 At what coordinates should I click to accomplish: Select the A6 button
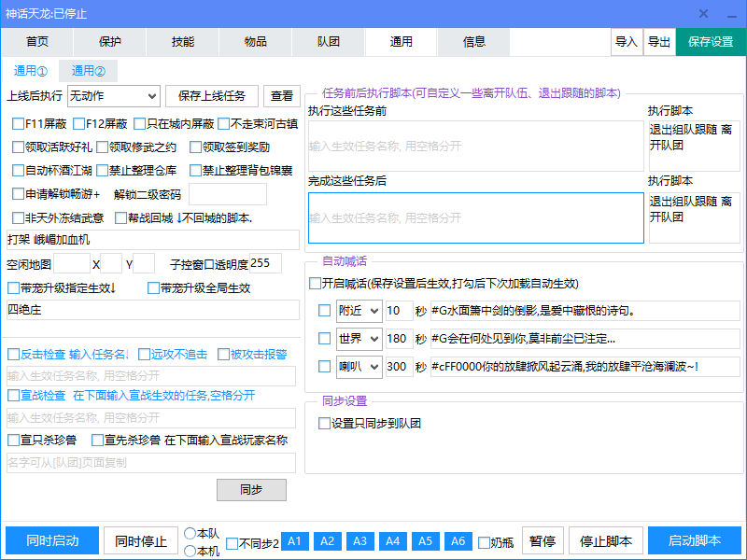pyautogui.click(x=458, y=541)
